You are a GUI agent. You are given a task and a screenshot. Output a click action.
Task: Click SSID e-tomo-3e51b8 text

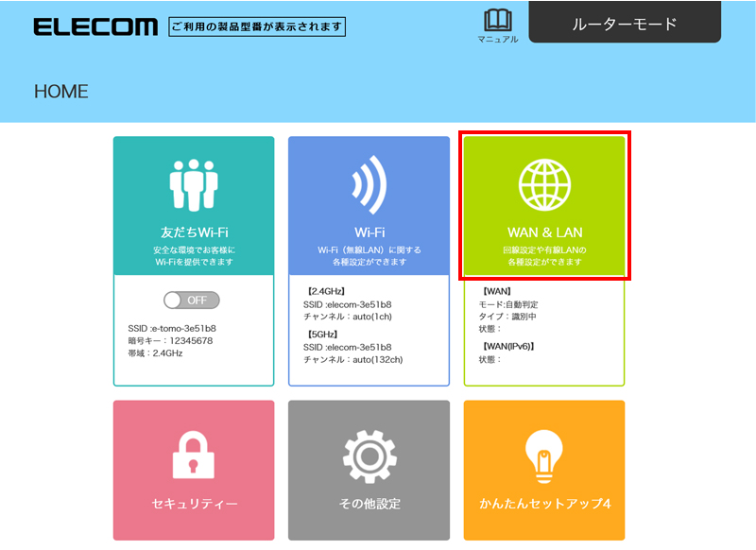point(172,328)
